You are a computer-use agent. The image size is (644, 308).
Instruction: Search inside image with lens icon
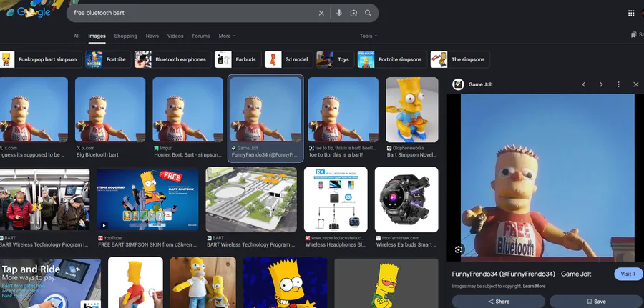click(x=459, y=249)
